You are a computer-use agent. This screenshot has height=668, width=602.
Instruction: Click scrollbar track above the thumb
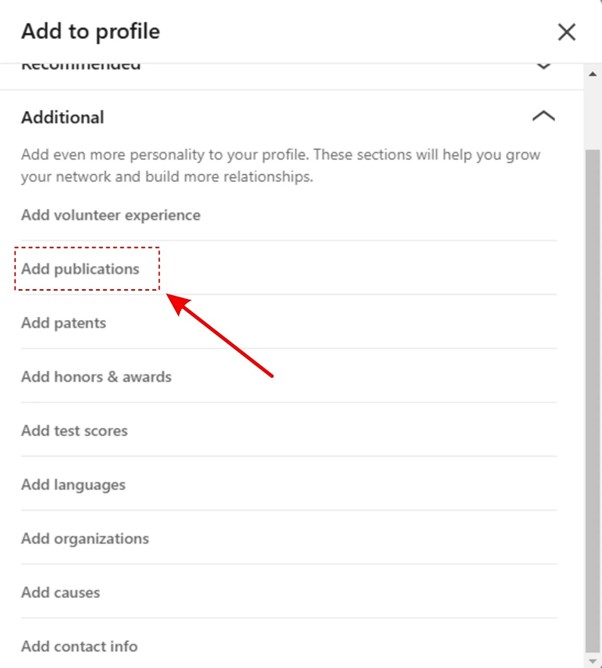pyautogui.click(x=592, y=115)
